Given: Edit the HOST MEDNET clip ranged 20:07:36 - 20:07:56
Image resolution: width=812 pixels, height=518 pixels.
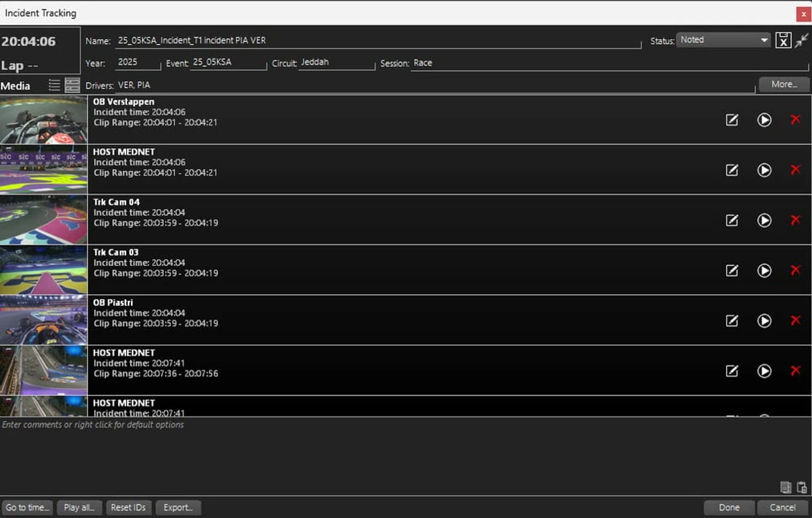Looking at the screenshot, I should [732, 371].
